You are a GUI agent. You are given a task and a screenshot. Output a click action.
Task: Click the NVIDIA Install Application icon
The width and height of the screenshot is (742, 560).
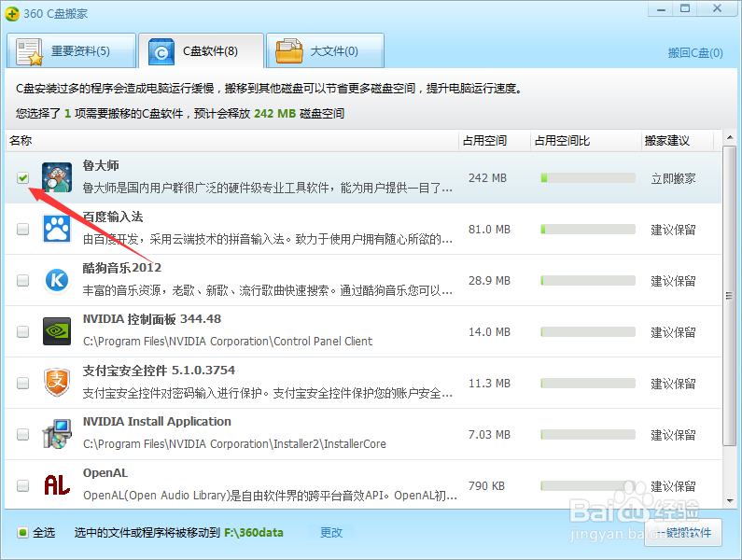coord(57,434)
